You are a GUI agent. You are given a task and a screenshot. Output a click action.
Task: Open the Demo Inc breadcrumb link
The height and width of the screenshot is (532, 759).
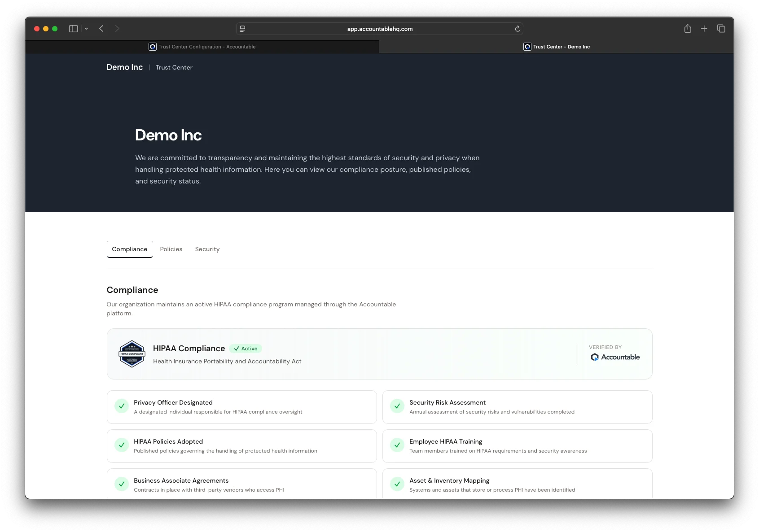[x=124, y=67]
